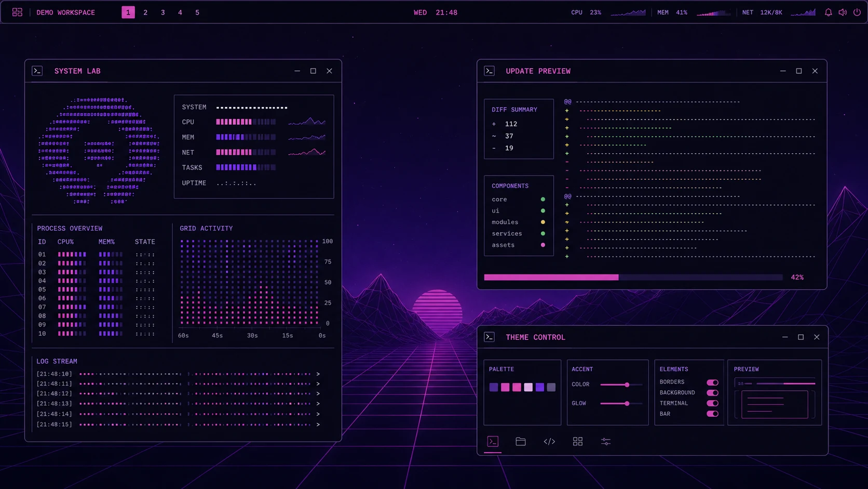Screen dimensions: 868x489
Task: Switch to workspace 4
Action: pyautogui.click(x=180, y=12)
